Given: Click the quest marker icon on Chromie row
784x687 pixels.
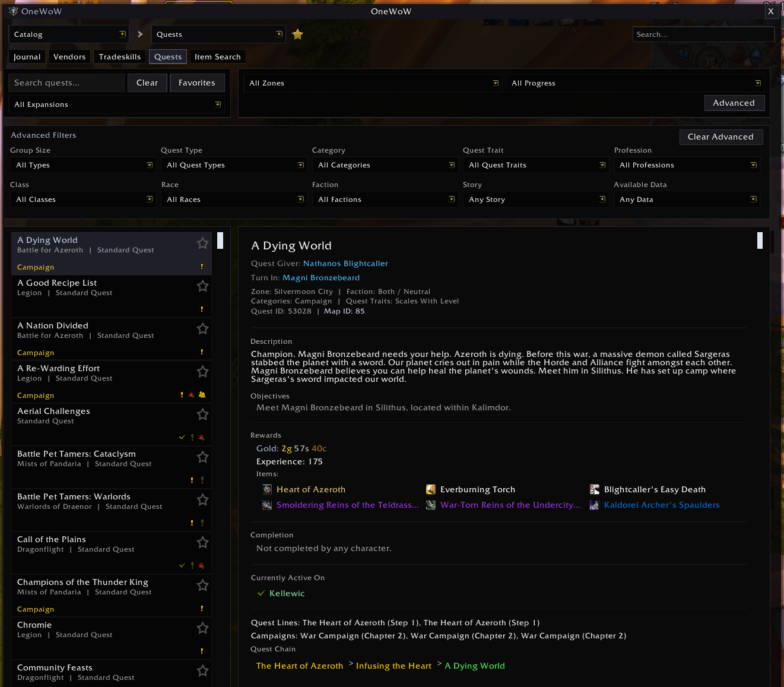Looking at the screenshot, I should pyautogui.click(x=202, y=651).
